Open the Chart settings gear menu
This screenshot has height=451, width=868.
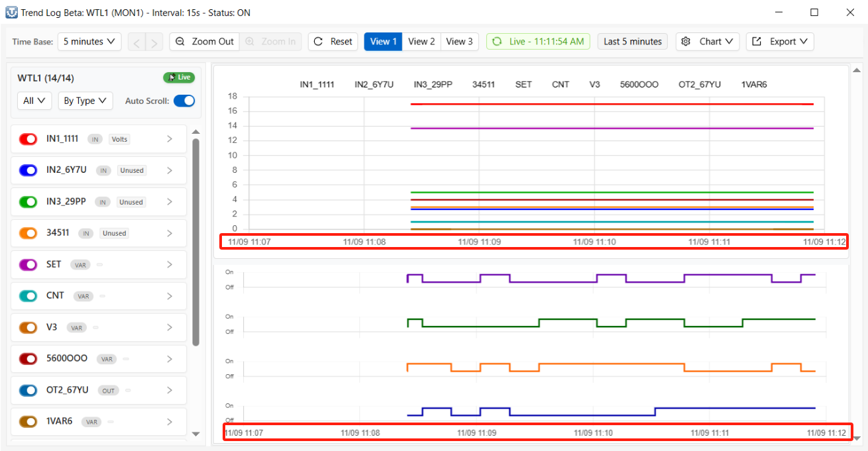pos(708,42)
